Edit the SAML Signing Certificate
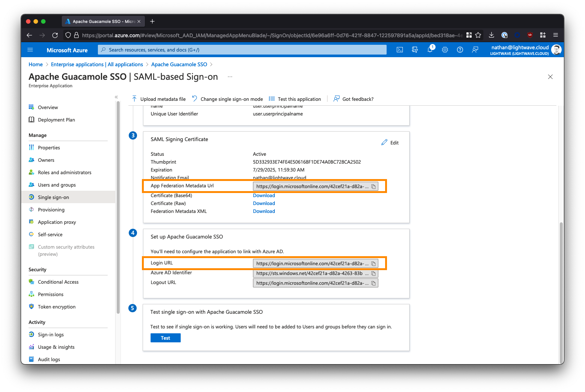585x392 pixels. [x=390, y=143]
